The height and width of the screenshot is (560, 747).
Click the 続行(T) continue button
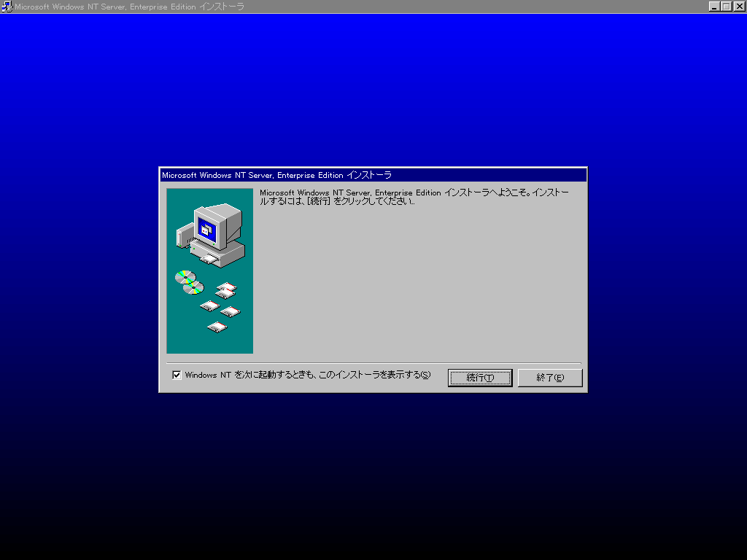click(480, 378)
